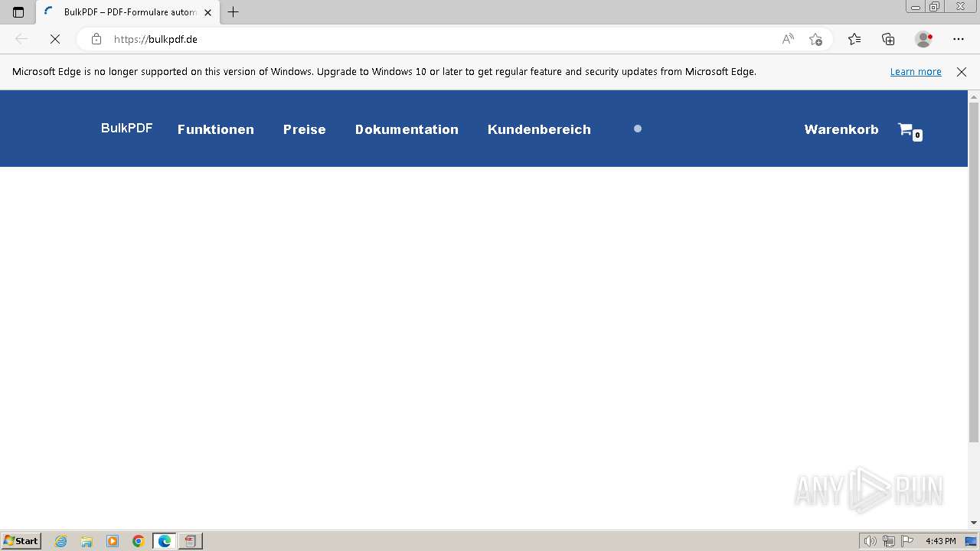Click the language dot indicator in navbar

(638, 129)
